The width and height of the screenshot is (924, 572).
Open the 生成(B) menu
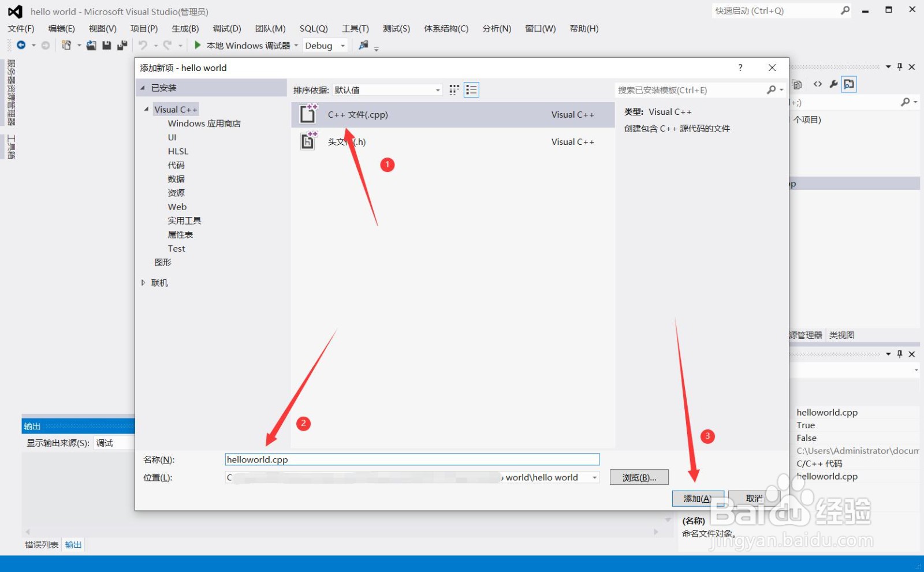(185, 28)
